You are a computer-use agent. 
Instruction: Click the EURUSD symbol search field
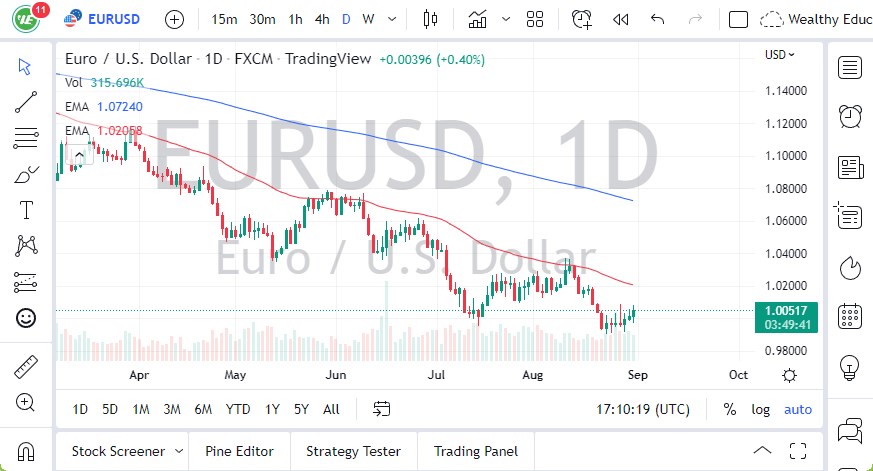pos(105,19)
